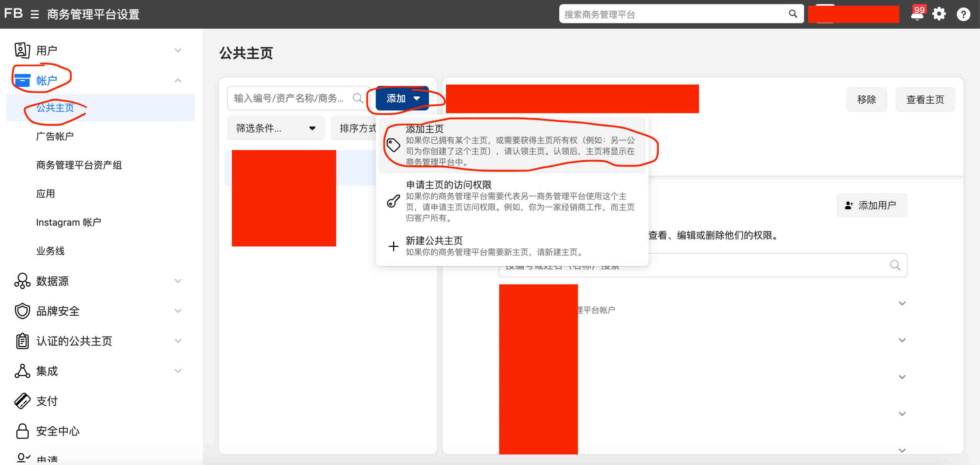This screenshot has width=980, height=465.
Task: Select 业务线 in the sidebar
Action: click(50, 251)
